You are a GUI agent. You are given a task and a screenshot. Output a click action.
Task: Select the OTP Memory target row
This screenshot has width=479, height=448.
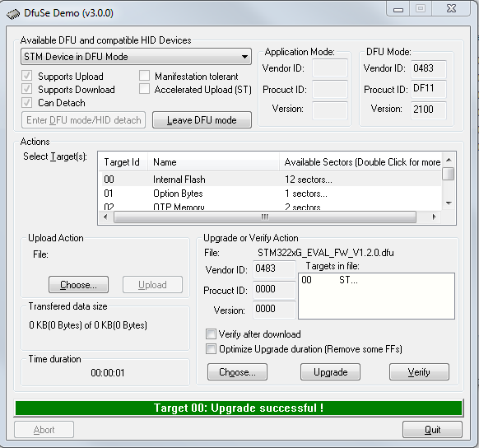[271, 206]
